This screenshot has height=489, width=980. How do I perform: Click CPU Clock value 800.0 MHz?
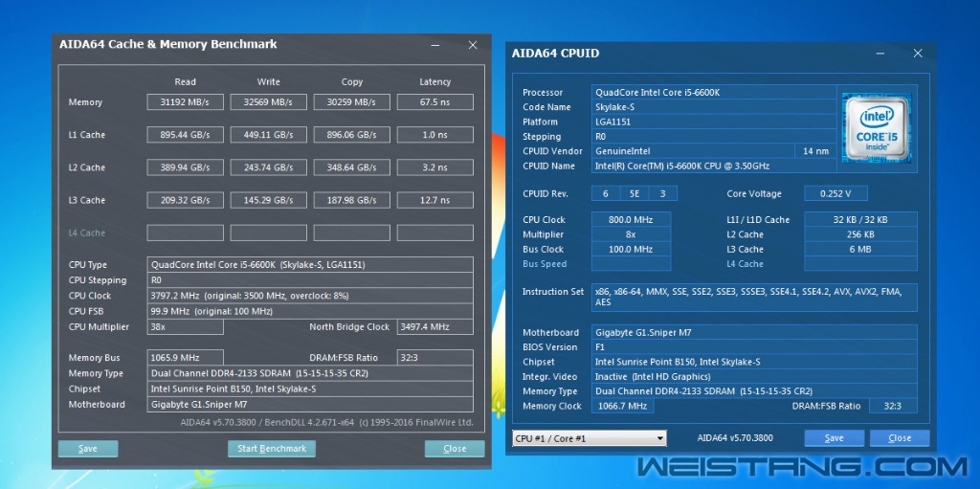click(x=631, y=220)
